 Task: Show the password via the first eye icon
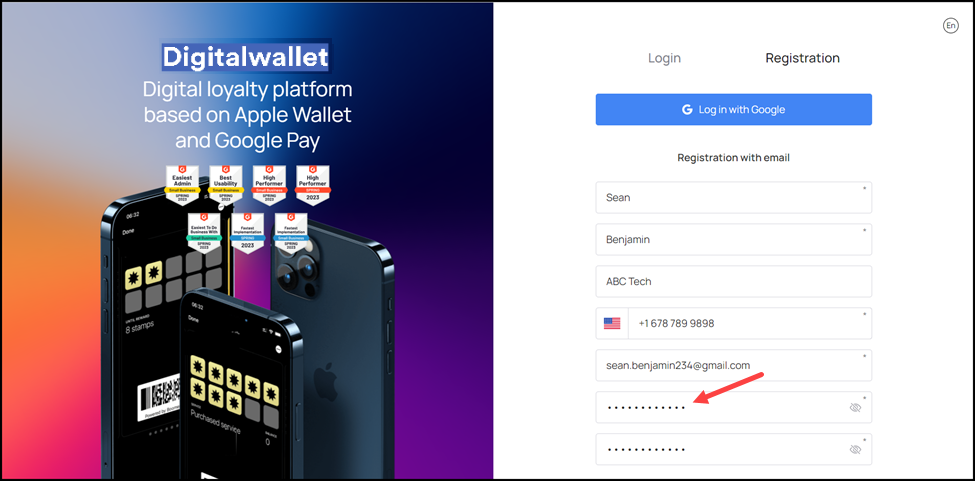click(855, 408)
